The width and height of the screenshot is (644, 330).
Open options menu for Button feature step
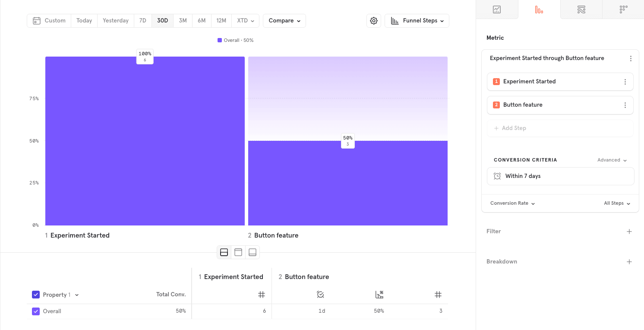coord(625,105)
